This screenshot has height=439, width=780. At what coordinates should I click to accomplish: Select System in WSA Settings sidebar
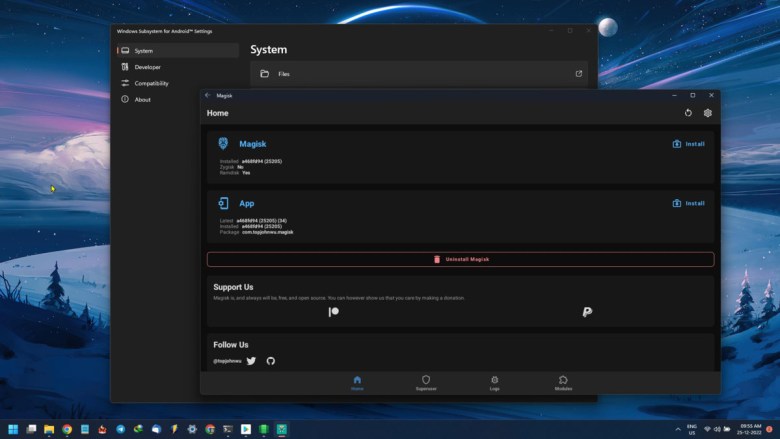(x=178, y=51)
